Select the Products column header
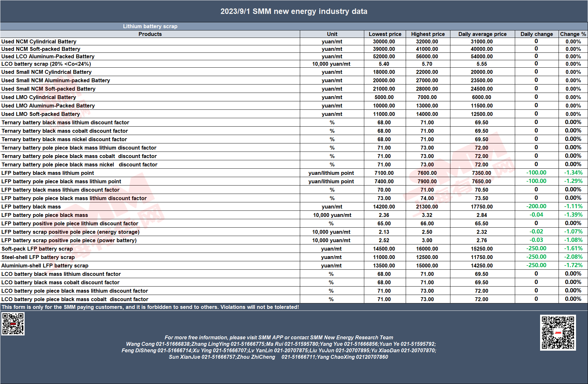The width and height of the screenshot is (588, 384). click(x=150, y=34)
